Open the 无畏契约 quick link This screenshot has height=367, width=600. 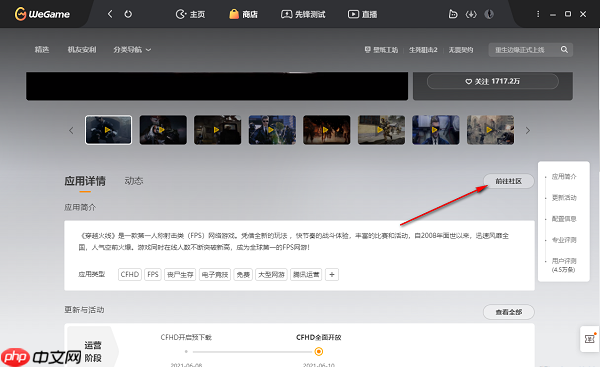coord(461,50)
